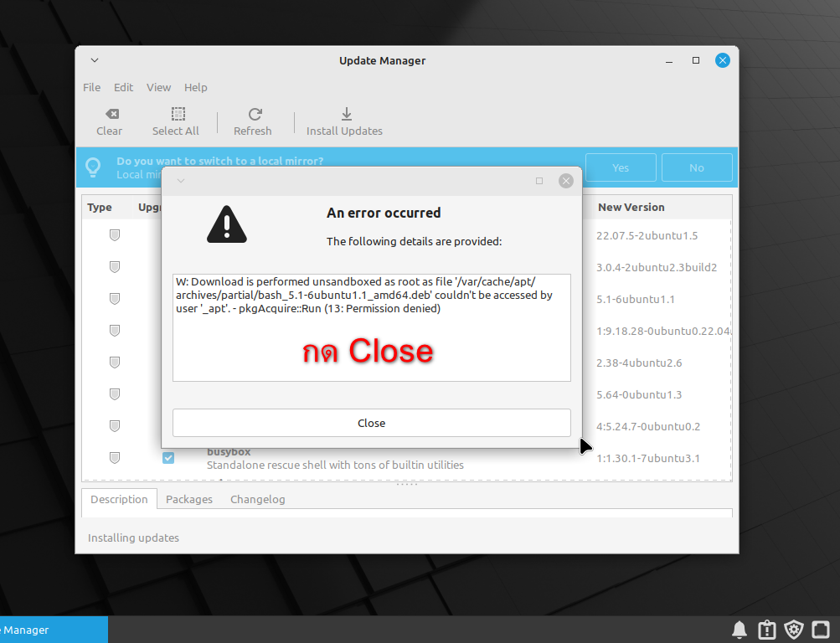Click the lightbulb icon in mirror banner

tap(93, 167)
